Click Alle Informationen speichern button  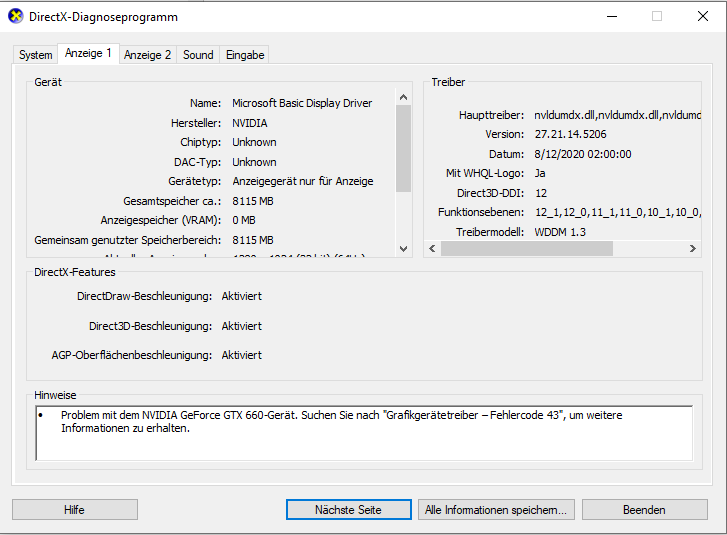pos(496,510)
